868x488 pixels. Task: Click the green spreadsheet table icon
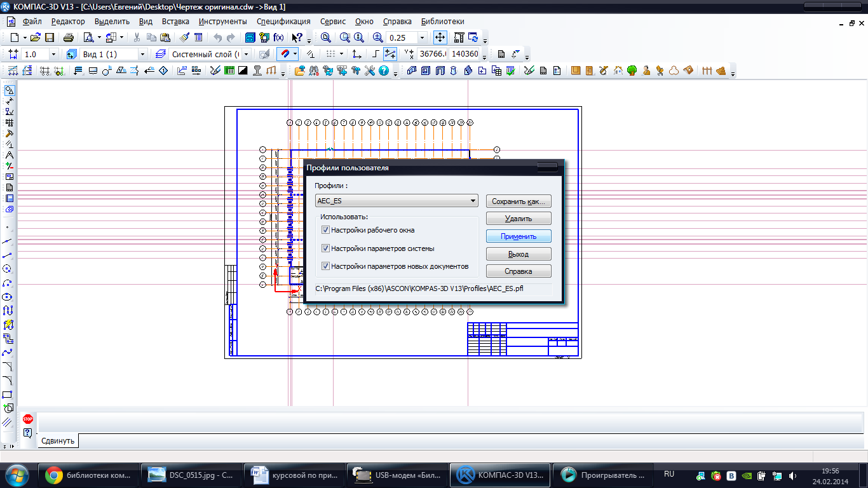click(229, 71)
